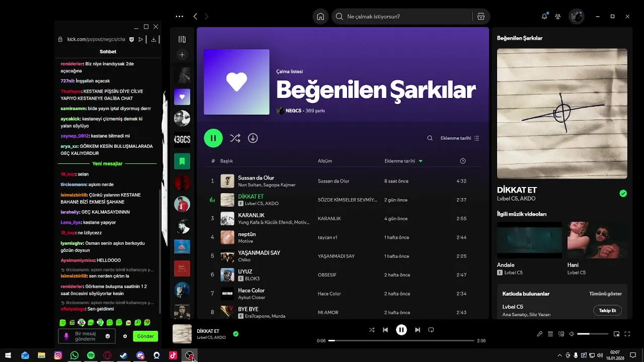This screenshot has width=644, height=362.
Task: Mute the Spotify volume speaker icon
Action: [x=572, y=334]
